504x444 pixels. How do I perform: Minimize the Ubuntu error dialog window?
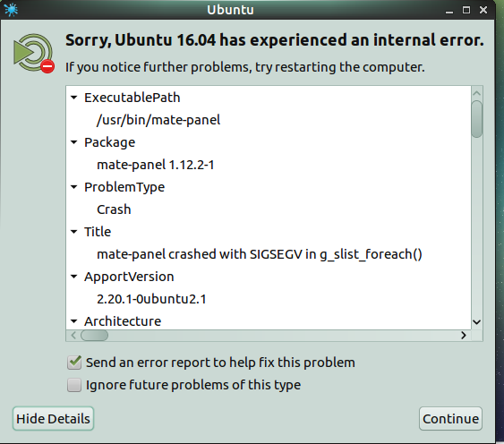tap(449, 12)
